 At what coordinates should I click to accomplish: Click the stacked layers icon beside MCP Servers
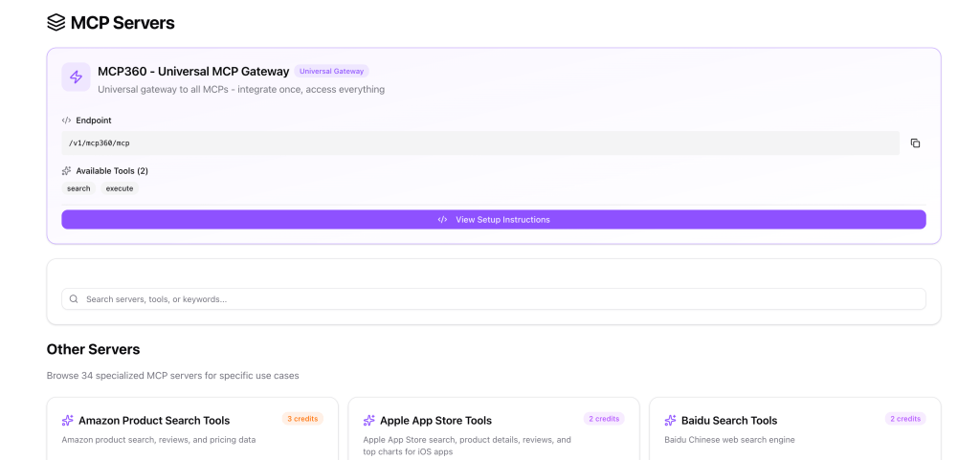point(56,22)
